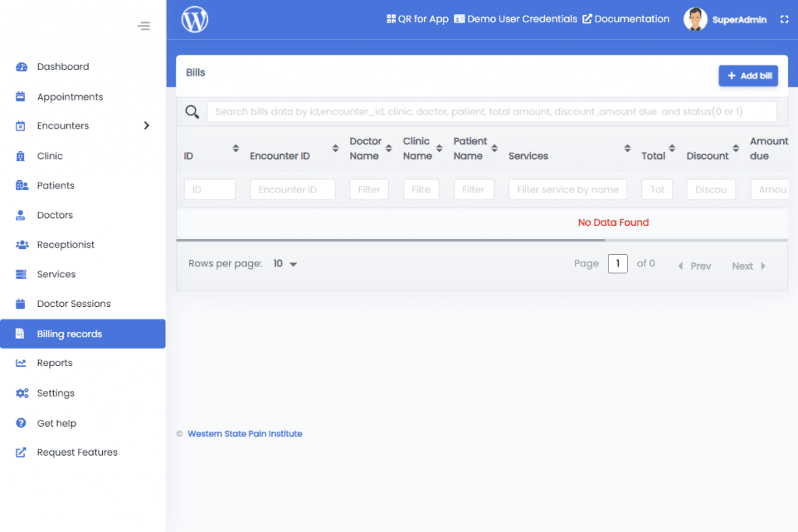This screenshot has width=798, height=532.
Task: Sort by Discount column arrows
Action: [736, 148]
